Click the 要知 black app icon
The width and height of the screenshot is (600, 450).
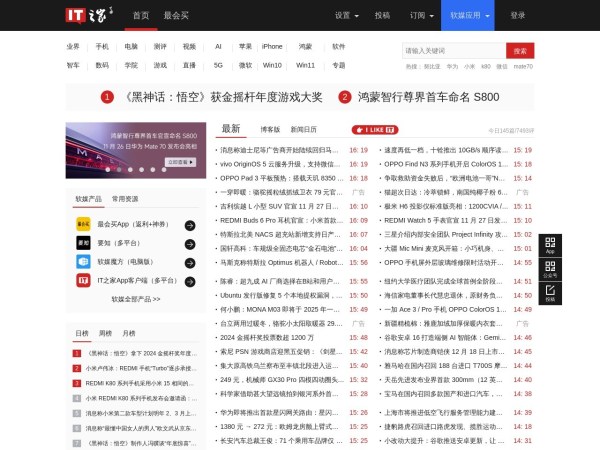coord(84,242)
